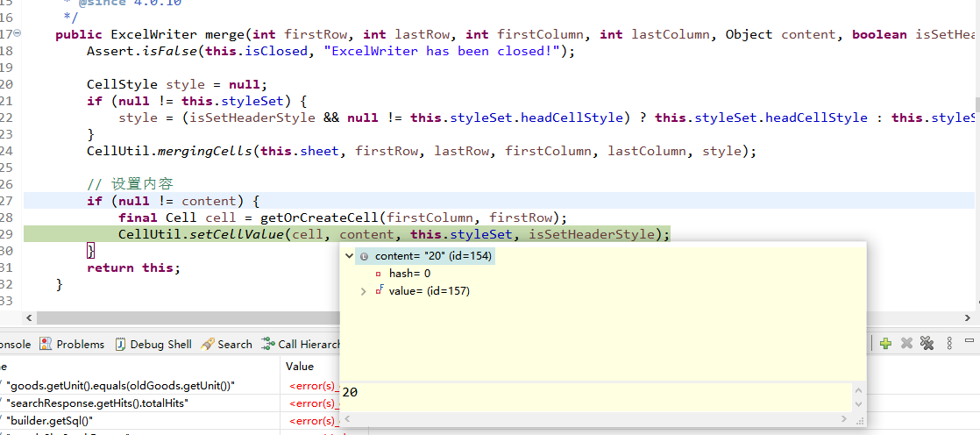Open the Expressions view menu dots
Screen dimensions: 980x435
950,343
